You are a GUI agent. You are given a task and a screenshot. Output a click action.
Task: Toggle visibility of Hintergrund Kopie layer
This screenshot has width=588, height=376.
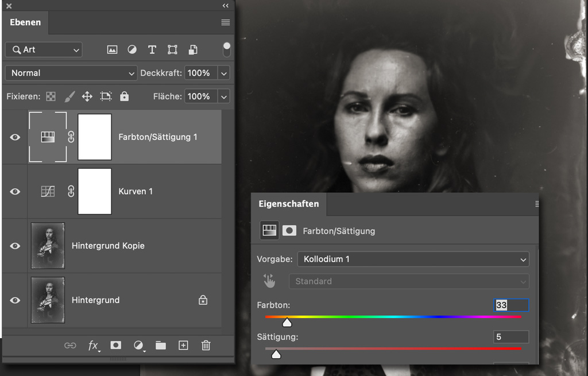click(15, 246)
